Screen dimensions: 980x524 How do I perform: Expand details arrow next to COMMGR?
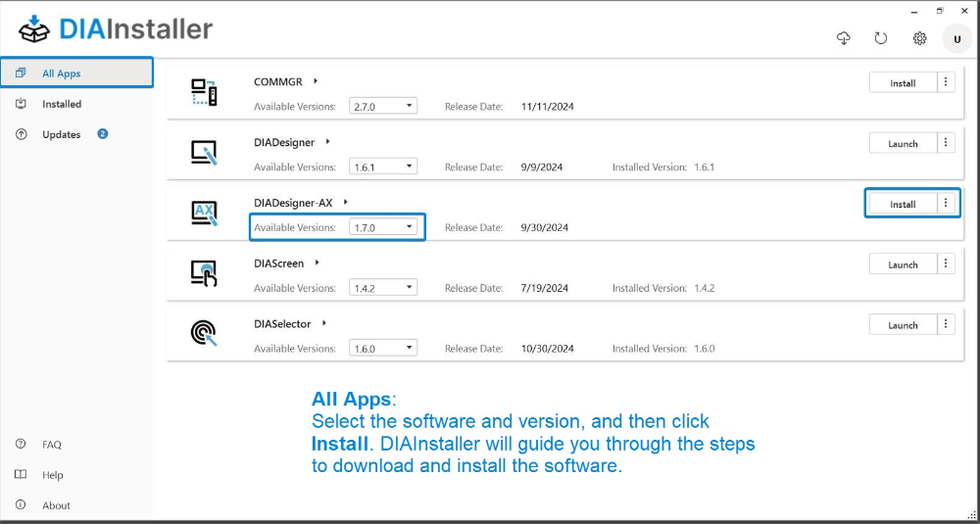(317, 81)
